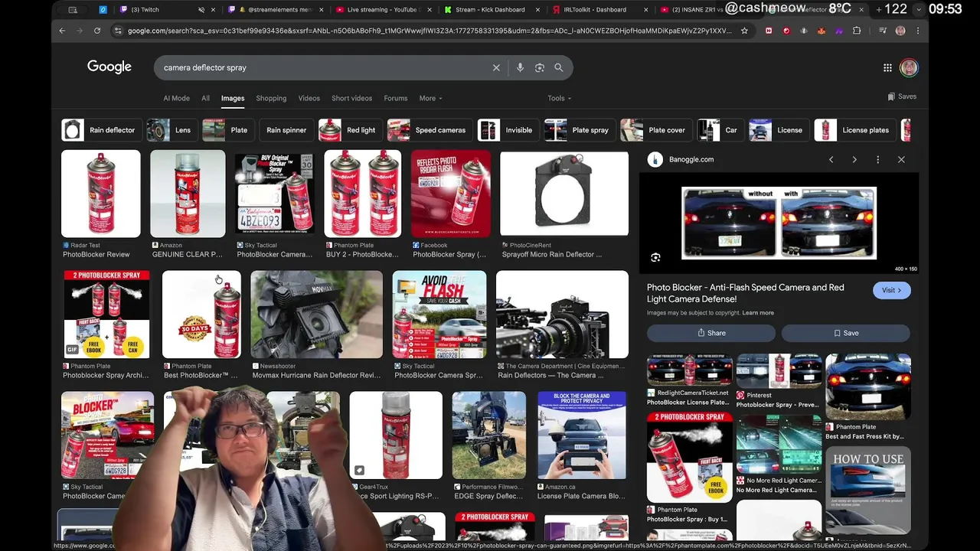This screenshot has width=980, height=551.
Task: Open HOW TO USE related image
Action: [868, 490]
